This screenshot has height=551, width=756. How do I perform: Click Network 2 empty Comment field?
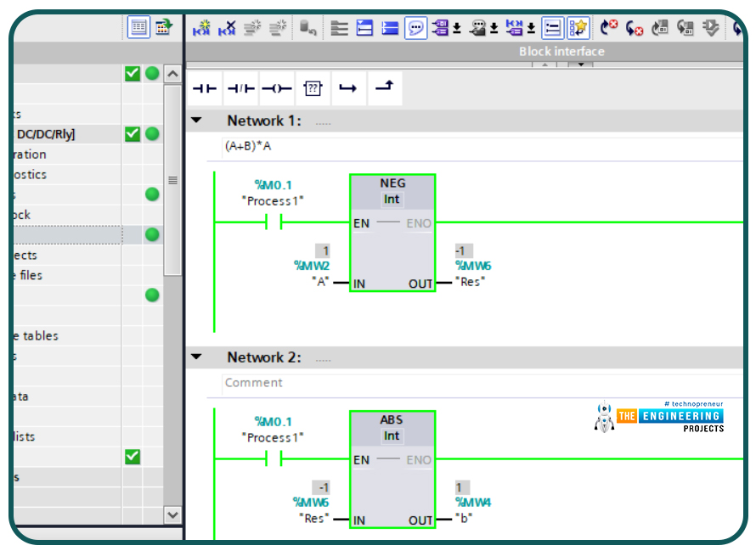coord(482,383)
